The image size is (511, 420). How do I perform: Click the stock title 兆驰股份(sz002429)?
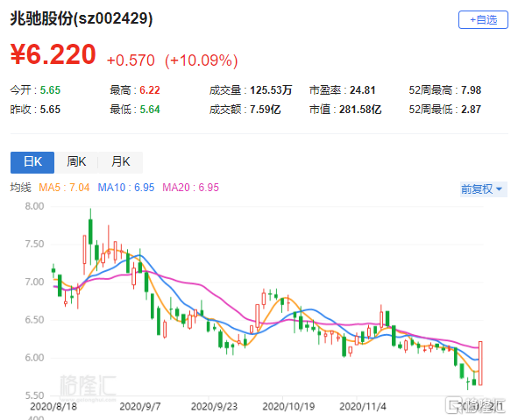click(x=82, y=18)
